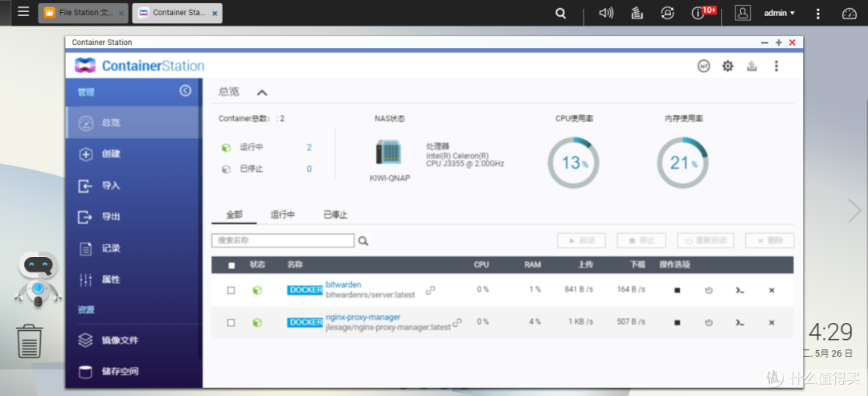Open the desktop recycle bin icon
This screenshot has width=868, height=396.
tap(30, 341)
